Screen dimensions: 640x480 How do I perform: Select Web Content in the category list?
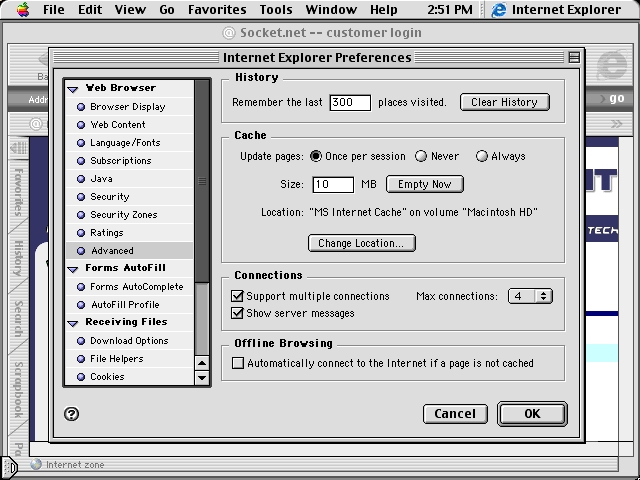coord(129,125)
